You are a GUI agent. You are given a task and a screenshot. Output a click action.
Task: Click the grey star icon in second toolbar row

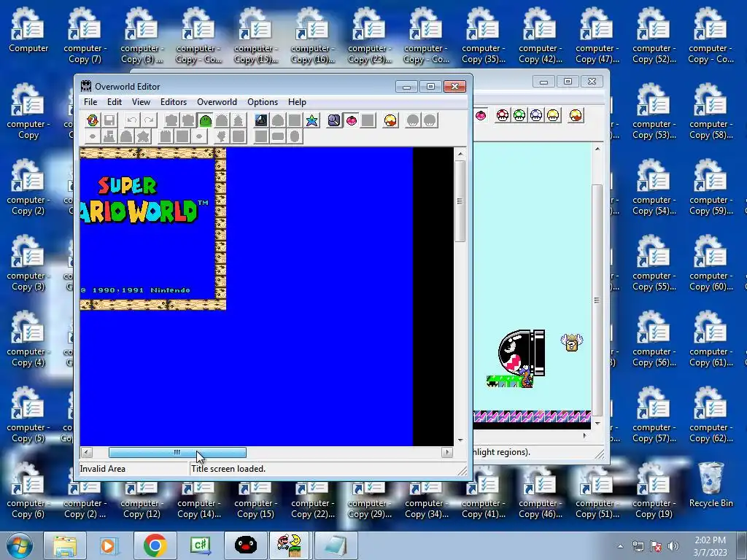coord(144,136)
